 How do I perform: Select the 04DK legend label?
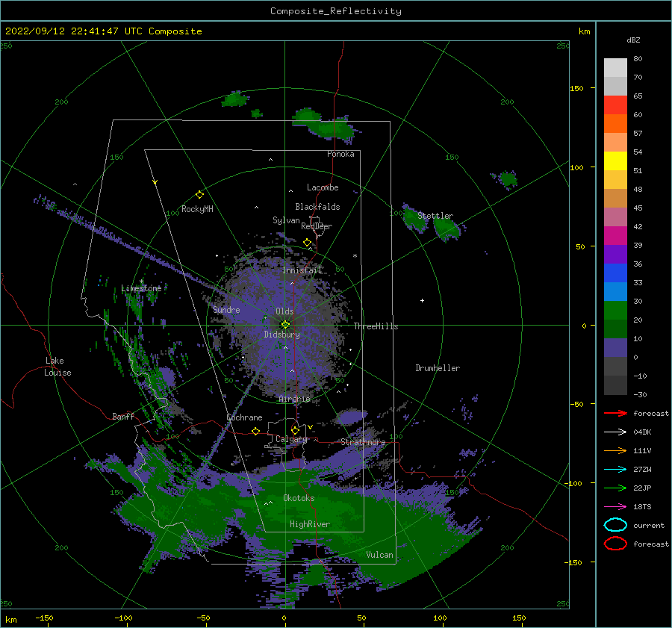point(642,432)
